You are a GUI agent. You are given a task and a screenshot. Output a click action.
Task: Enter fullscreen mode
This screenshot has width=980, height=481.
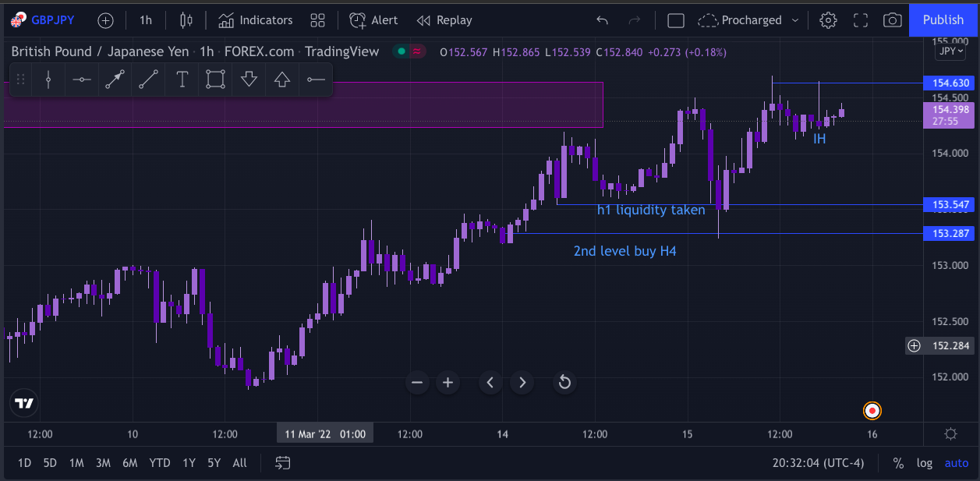pyautogui.click(x=861, y=20)
